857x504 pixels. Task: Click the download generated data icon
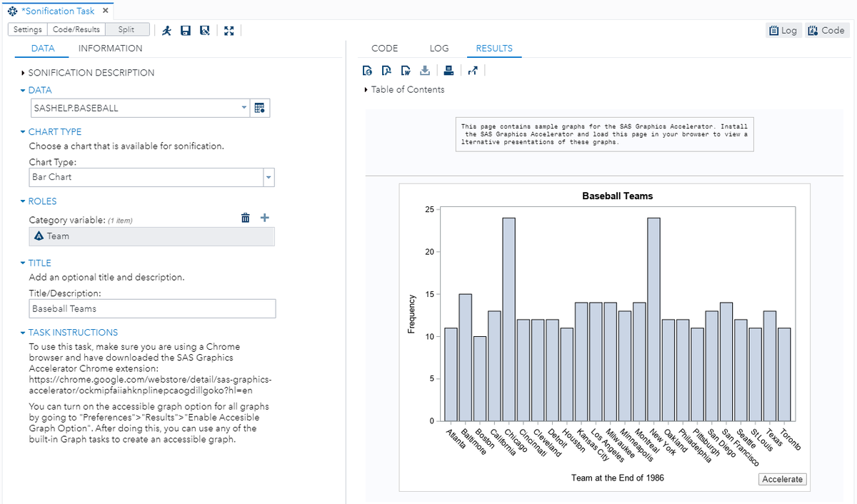coord(425,70)
